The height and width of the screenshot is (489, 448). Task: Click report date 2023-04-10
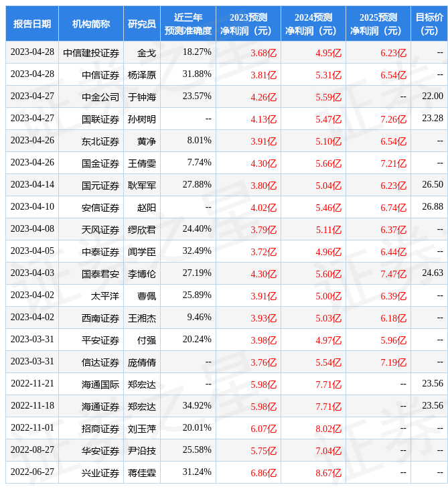pos(32,207)
